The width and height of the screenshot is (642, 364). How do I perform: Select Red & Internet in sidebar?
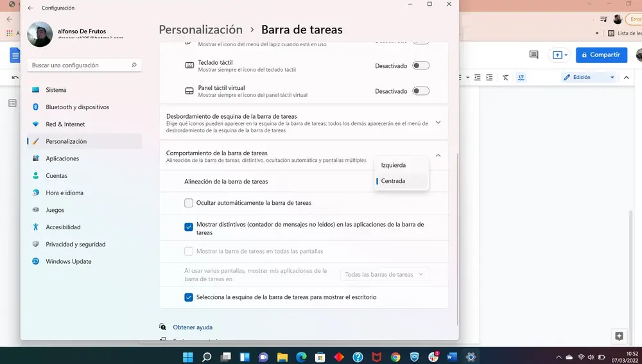click(x=84, y=124)
